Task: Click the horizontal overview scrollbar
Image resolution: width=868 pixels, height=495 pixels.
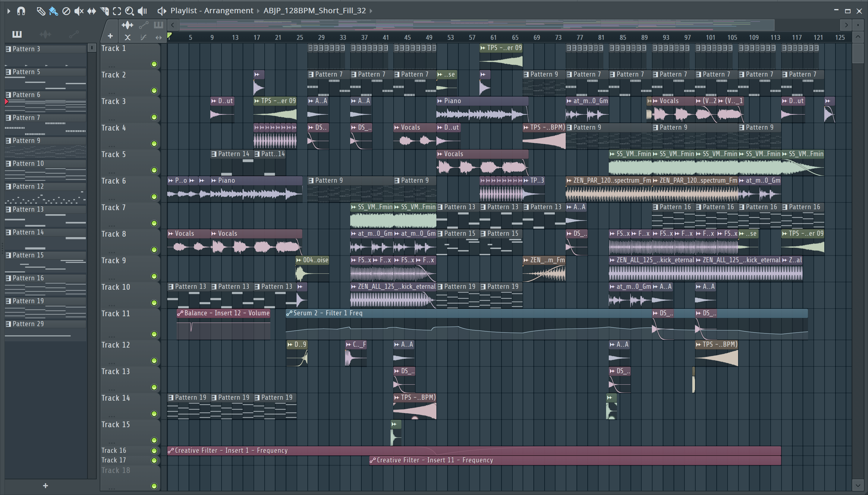Action: (476, 25)
